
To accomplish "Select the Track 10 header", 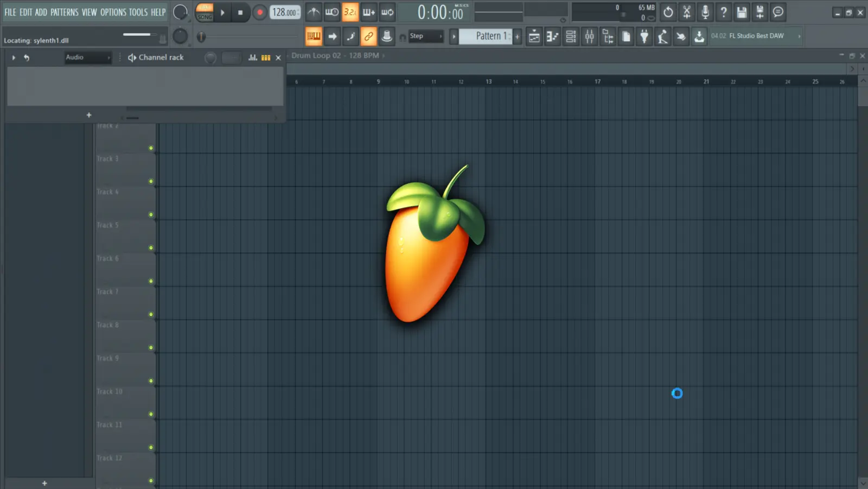I will 125,403.
